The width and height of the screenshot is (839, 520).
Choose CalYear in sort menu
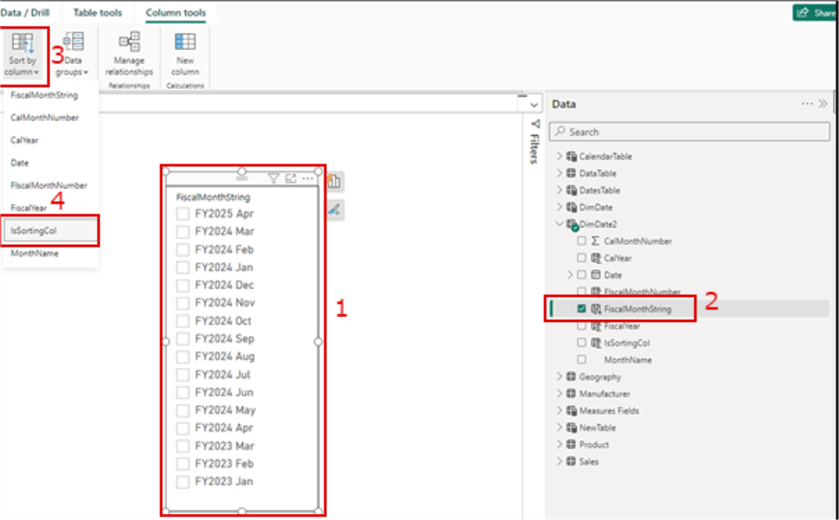click(x=25, y=140)
